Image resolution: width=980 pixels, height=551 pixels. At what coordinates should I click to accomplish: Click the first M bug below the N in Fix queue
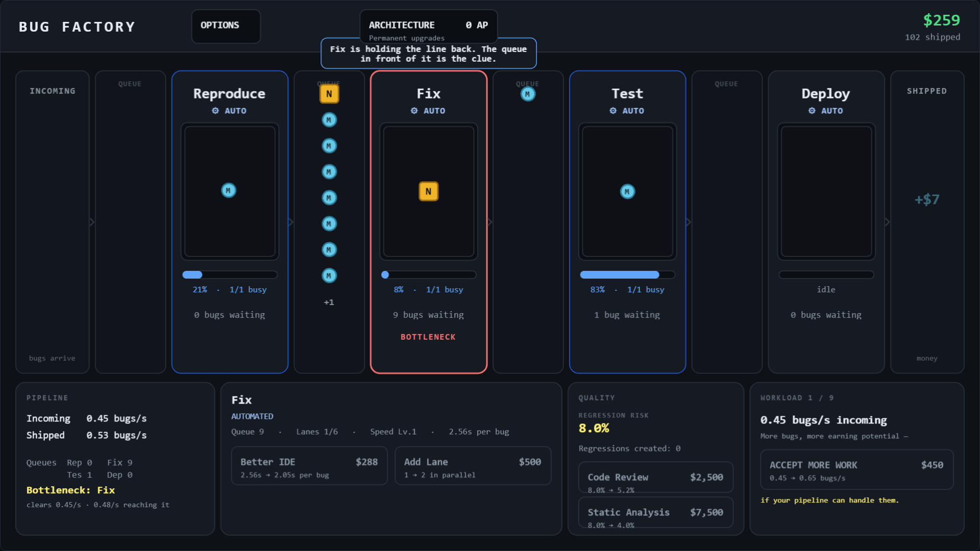pyautogui.click(x=329, y=120)
